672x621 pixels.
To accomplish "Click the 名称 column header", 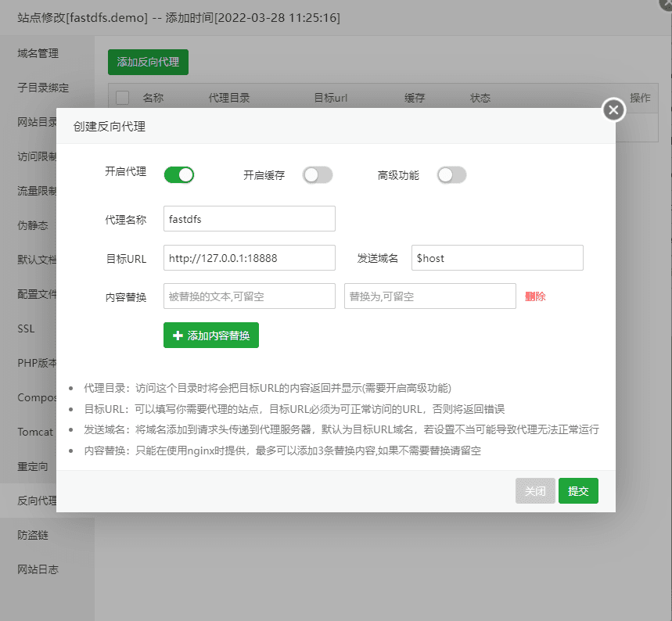I will (x=153, y=98).
